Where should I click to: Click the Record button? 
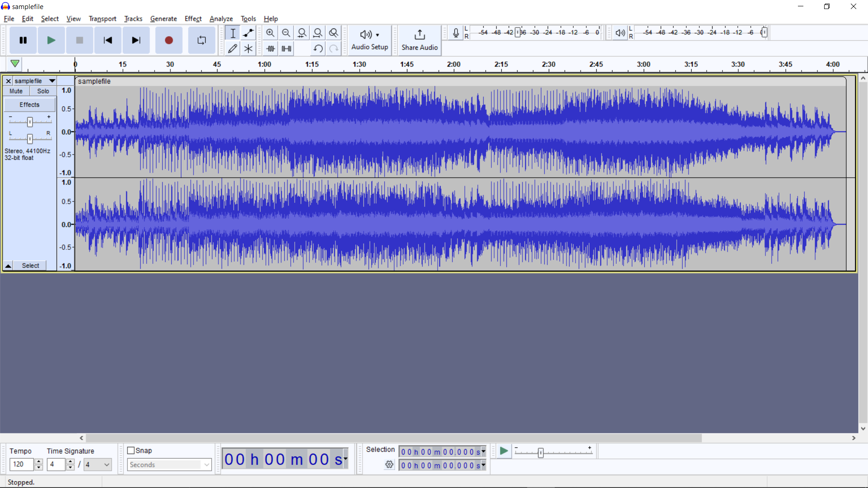point(169,40)
